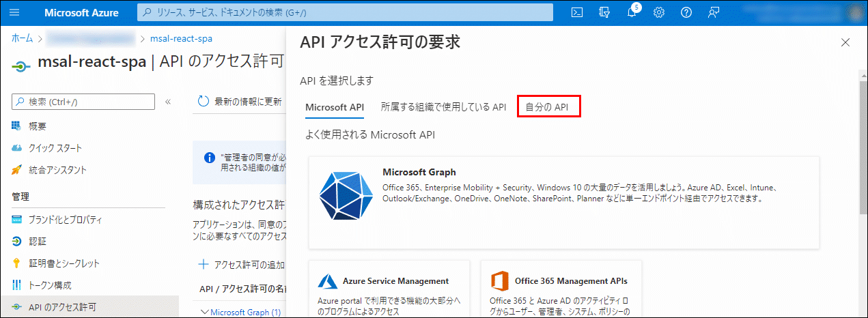Open the help question mark icon

point(686,12)
